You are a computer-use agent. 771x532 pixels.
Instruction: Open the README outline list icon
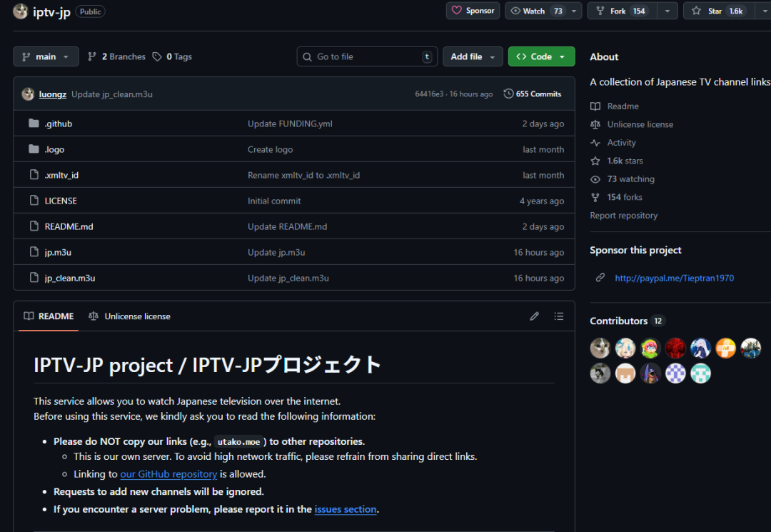pyautogui.click(x=559, y=316)
